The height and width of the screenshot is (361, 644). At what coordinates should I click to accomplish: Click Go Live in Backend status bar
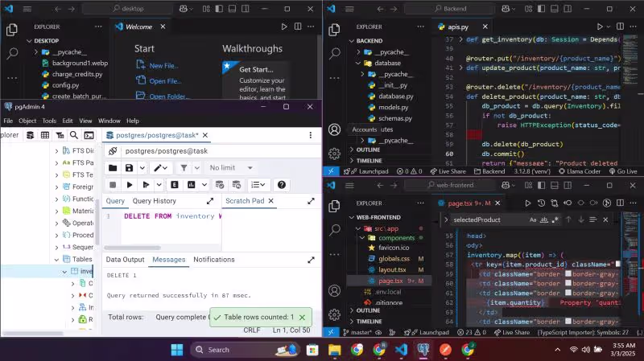pos(623,171)
